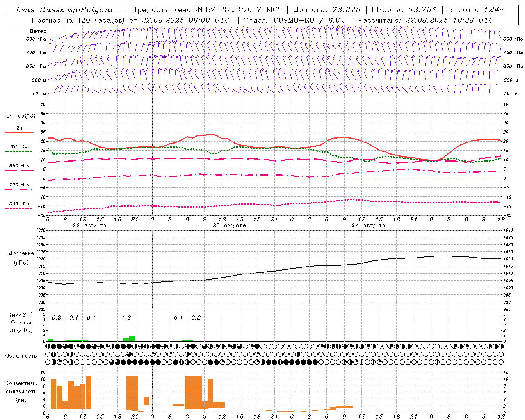The image size is (525, 420).
Task: Click the (мм/3ч.) precipitation unit label
Action: pos(21,315)
